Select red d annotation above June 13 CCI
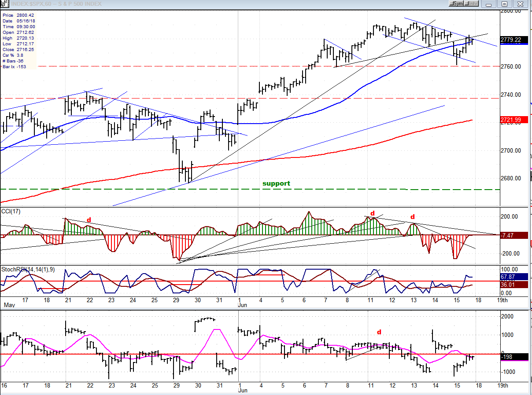Screen dimensions: 532x395 pyautogui.click(x=413, y=217)
